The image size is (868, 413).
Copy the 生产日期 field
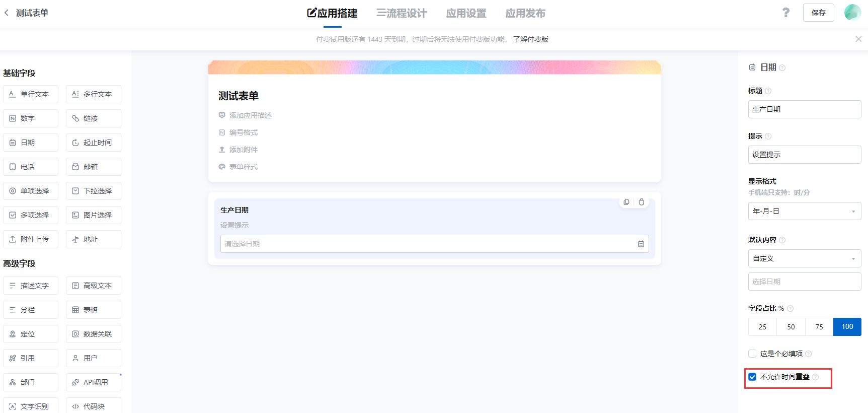(x=626, y=202)
